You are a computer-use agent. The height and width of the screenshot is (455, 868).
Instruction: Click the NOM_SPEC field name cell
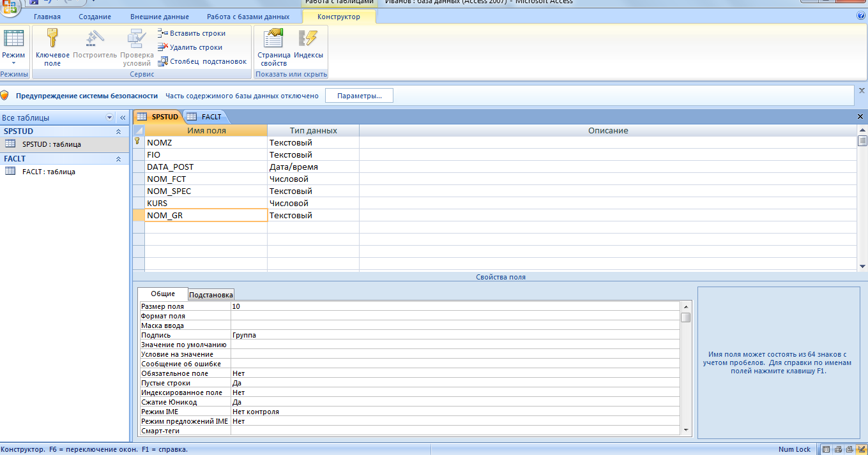tap(206, 191)
